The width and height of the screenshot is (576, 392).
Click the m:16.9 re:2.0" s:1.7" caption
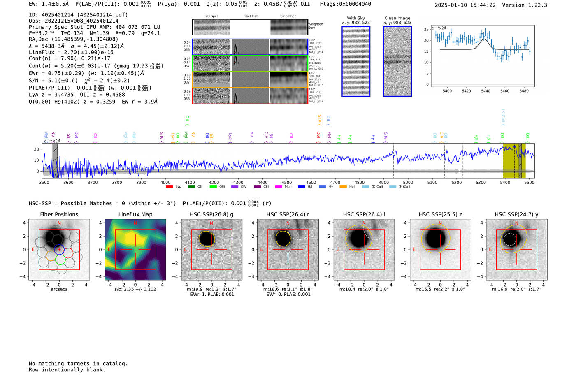tap(517, 289)
